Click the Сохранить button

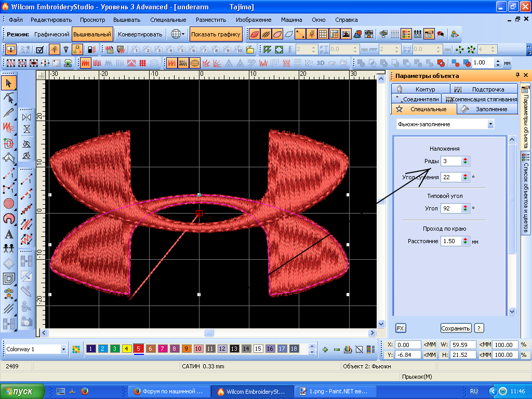[456, 328]
